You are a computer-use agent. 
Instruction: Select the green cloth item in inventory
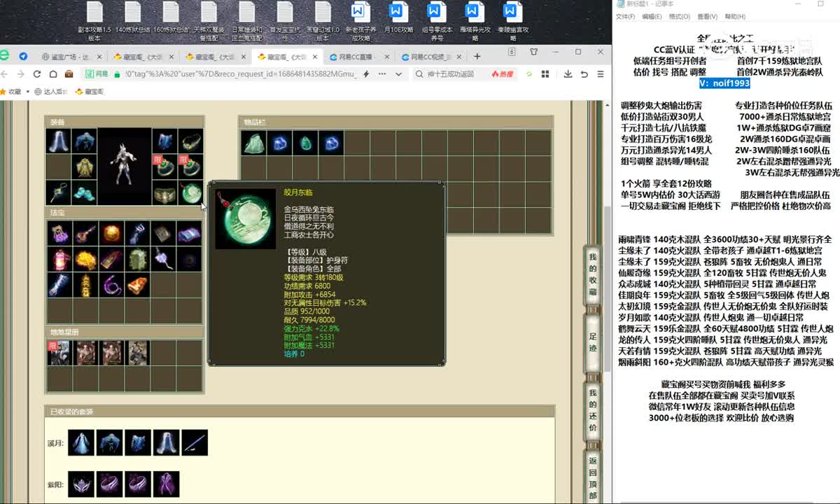[253, 143]
